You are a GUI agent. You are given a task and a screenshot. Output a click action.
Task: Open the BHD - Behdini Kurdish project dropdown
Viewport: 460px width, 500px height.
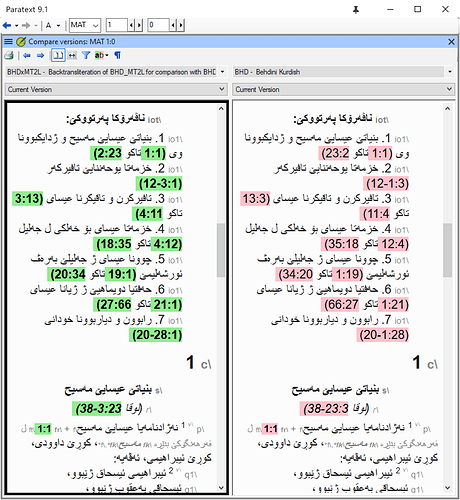(x=343, y=72)
